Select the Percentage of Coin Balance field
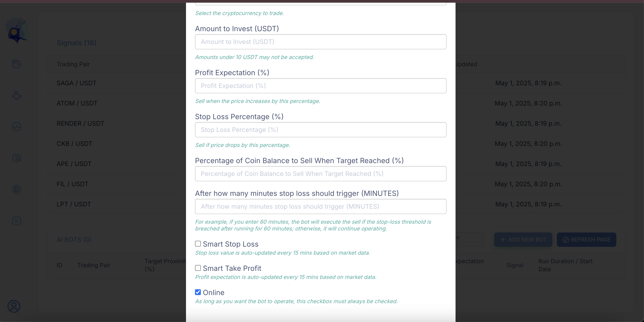Image resolution: width=644 pixels, height=322 pixels. [321, 174]
